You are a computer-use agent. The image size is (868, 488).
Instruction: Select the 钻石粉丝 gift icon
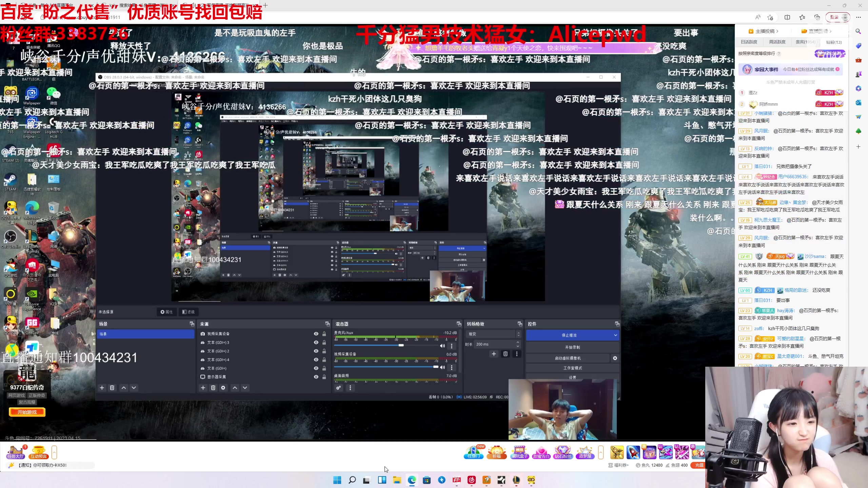pos(563,452)
